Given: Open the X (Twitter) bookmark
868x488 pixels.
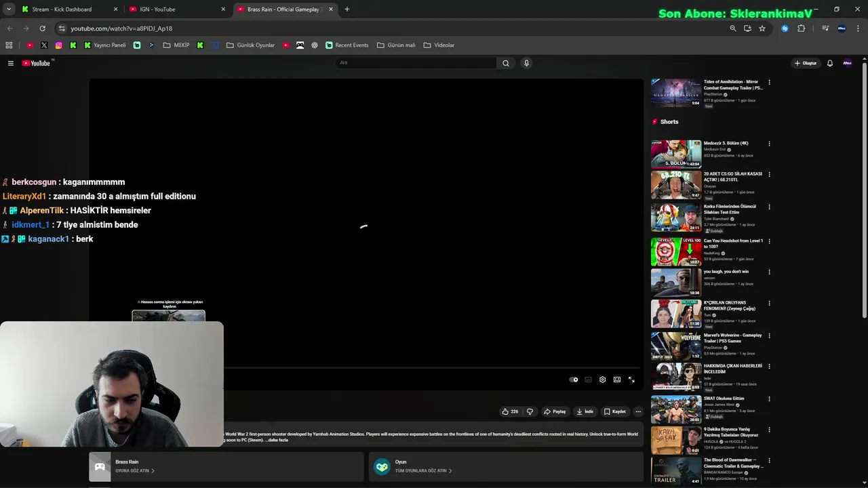Looking at the screenshot, I should click(44, 45).
